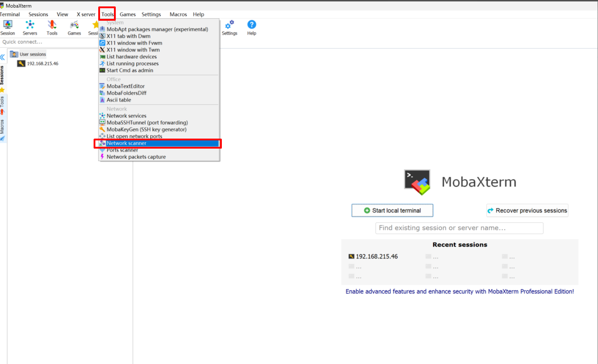
Task: Choose X11 window with Twm
Action: [x=159, y=50]
